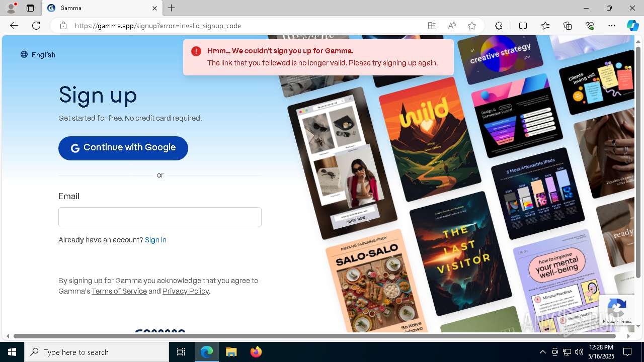Open Read aloud icon
The height and width of the screenshot is (362, 644).
(x=452, y=26)
